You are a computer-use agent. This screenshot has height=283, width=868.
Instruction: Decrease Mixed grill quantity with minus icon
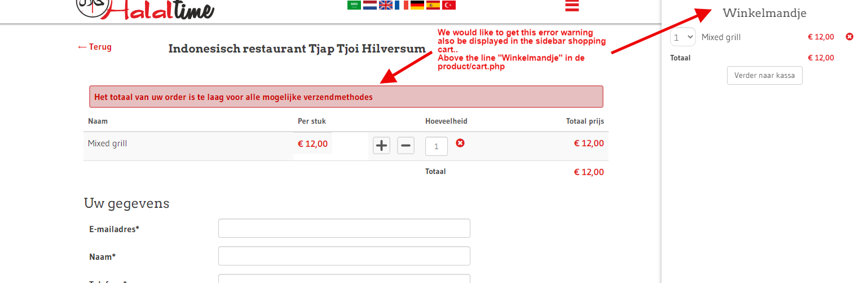tap(406, 146)
